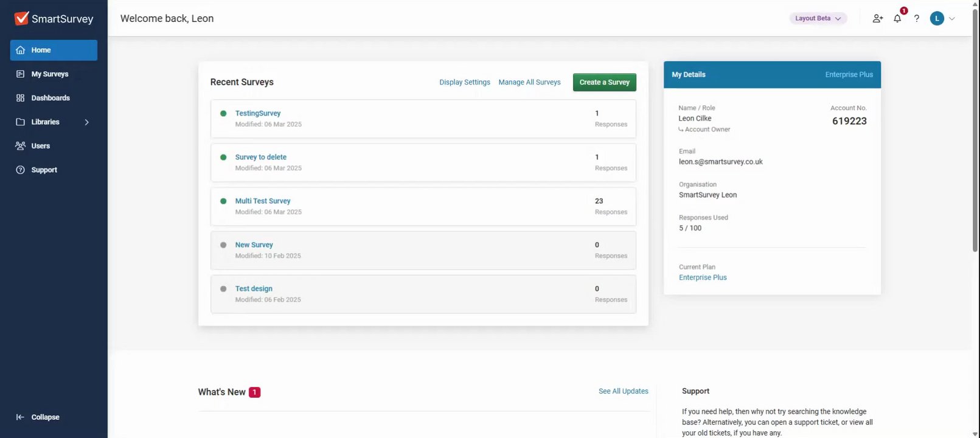Screen dimensions: 980x438
Task: Click the 5 / 100 responses used value
Action: pyautogui.click(x=690, y=228)
